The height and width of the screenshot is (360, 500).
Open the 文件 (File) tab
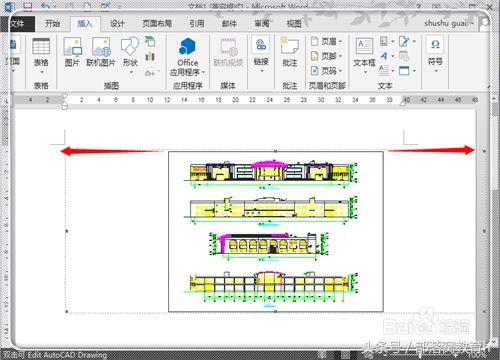point(17,24)
